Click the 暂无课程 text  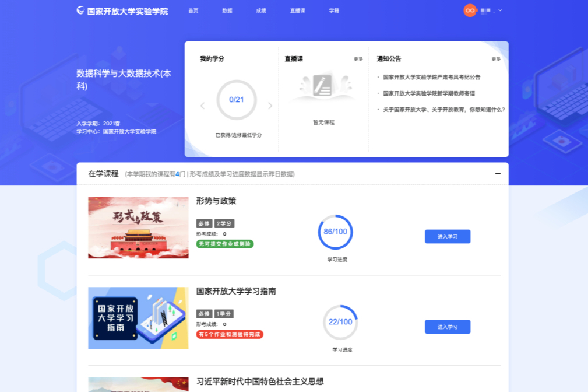(323, 123)
